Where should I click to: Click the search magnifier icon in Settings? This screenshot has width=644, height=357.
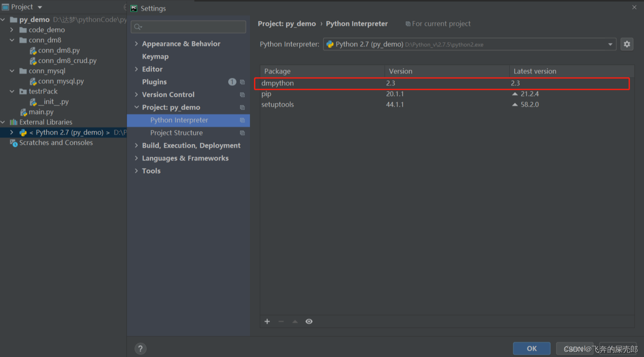[x=138, y=27]
